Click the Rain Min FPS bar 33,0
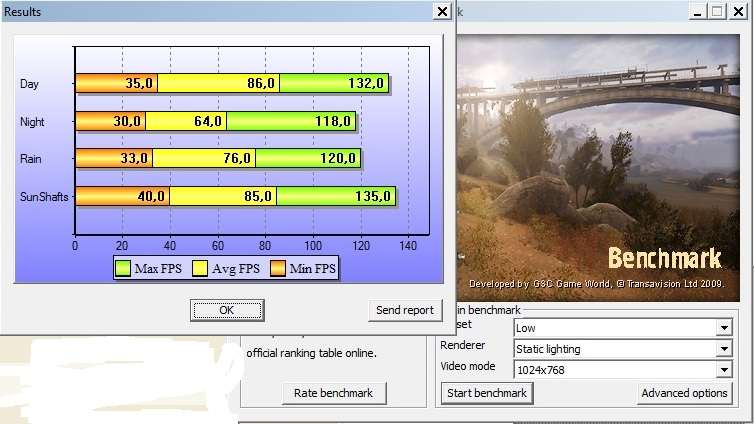Image resolution: width=754 pixels, height=424 pixels. pyautogui.click(x=114, y=158)
